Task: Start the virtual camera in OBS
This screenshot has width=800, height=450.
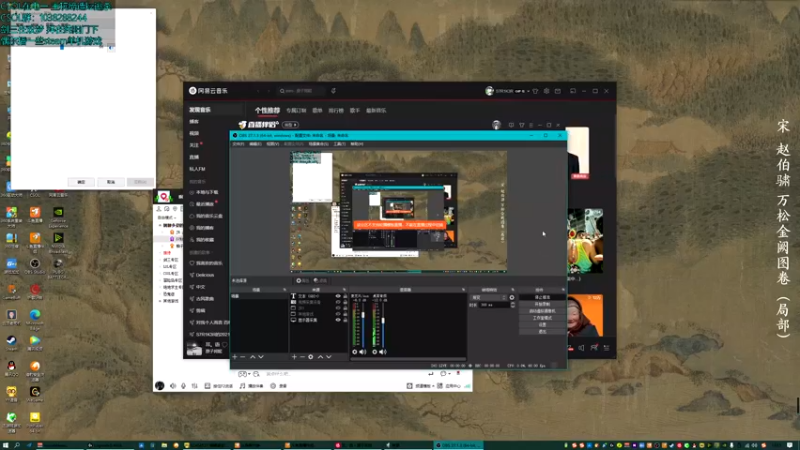Action: point(542,311)
